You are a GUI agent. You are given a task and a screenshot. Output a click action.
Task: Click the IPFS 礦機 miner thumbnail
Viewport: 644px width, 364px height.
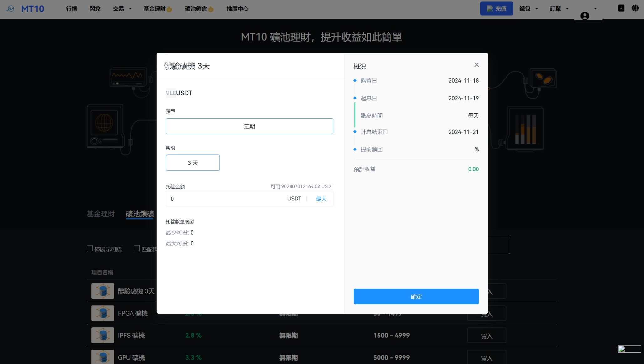(103, 335)
